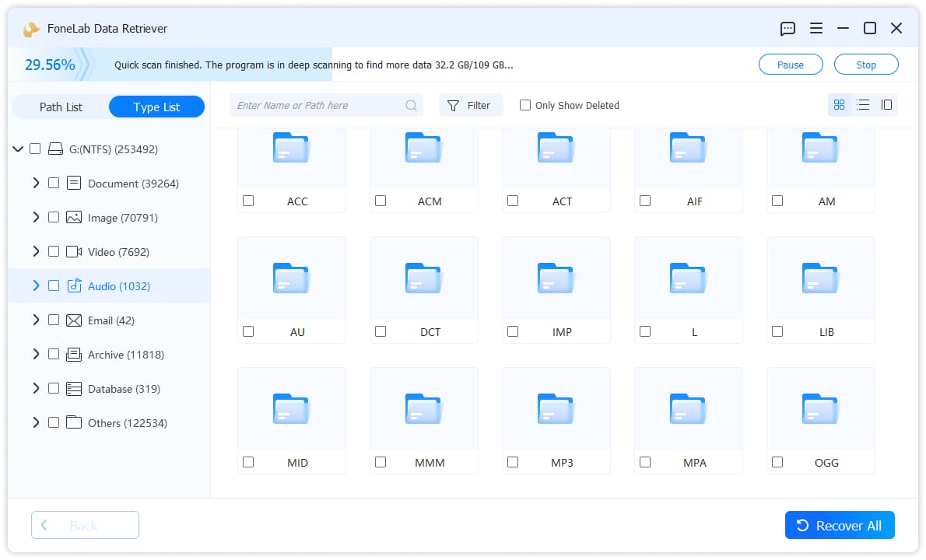
Task: Open the ACM folder icon
Action: (x=423, y=148)
